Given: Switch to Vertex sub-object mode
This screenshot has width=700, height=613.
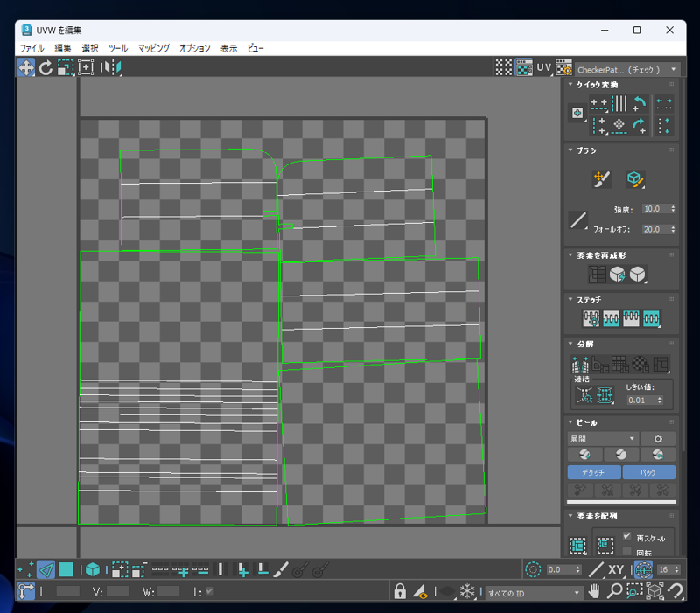Looking at the screenshot, I should click(x=25, y=570).
